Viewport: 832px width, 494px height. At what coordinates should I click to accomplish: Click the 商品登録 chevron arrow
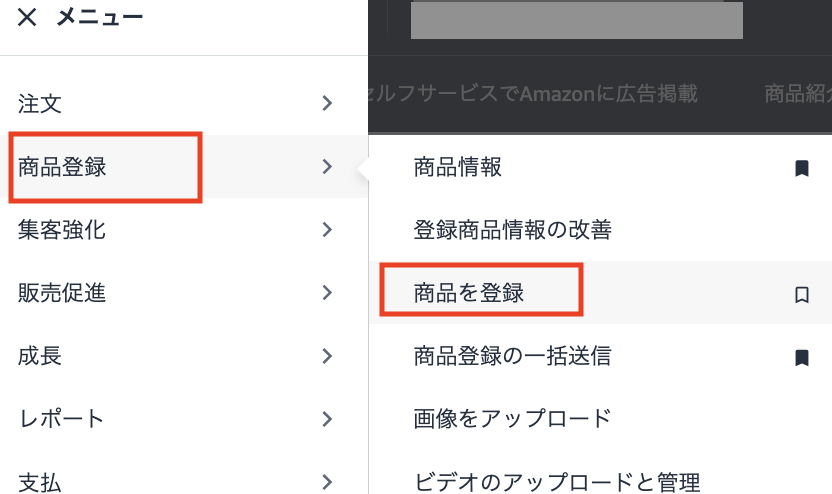(x=327, y=167)
